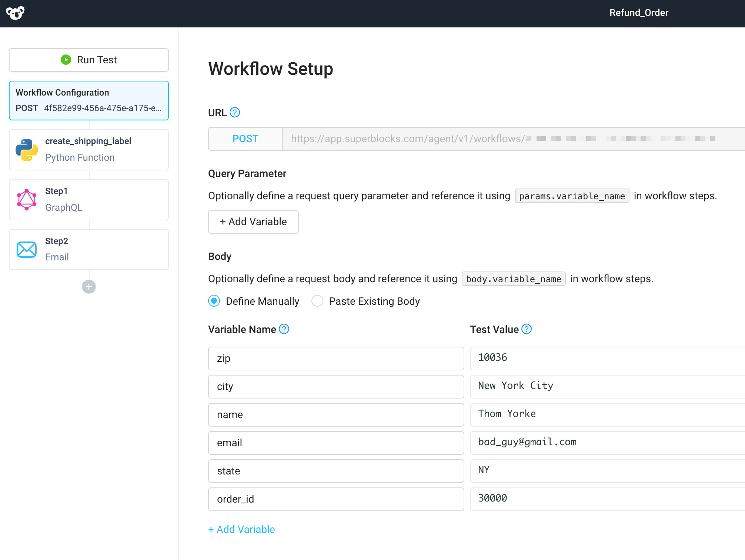Viewport: 745px width, 560px height.
Task: Select the Refund_Order title in the header
Action: 639,13
